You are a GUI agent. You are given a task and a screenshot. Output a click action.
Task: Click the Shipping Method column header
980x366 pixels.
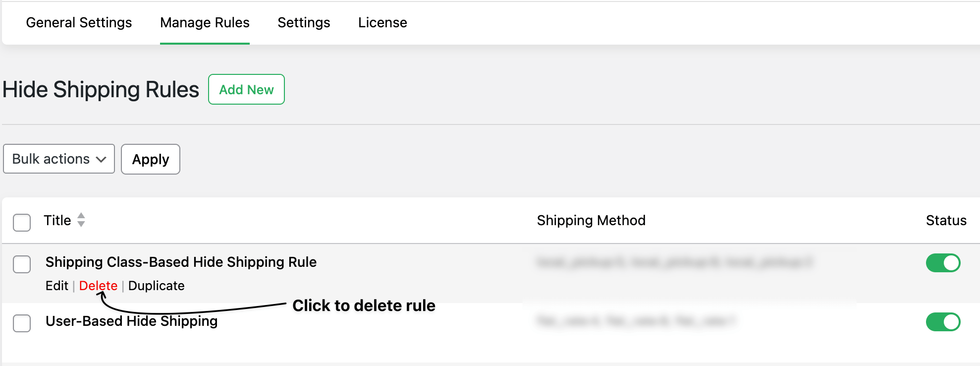click(x=591, y=220)
